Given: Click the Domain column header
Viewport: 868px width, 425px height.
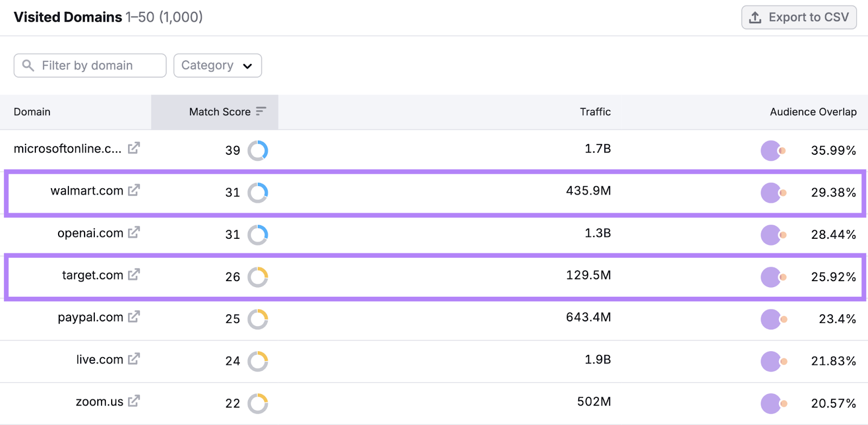Looking at the screenshot, I should click(32, 112).
